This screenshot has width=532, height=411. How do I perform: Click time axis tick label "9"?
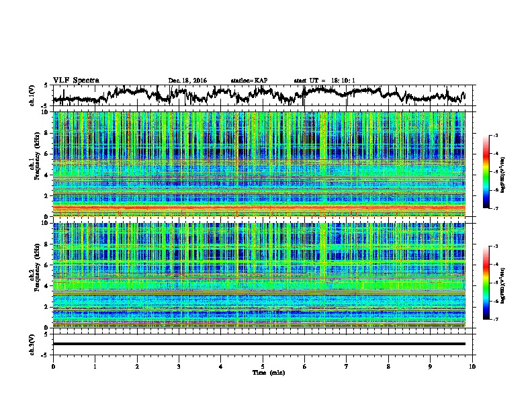click(430, 367)
